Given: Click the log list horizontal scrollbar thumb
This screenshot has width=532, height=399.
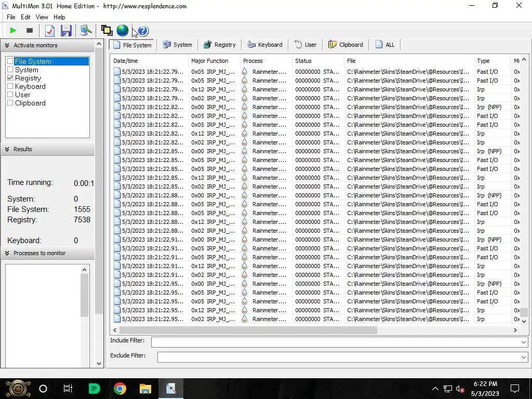Looking at the screenshot, I should pos(248,330).
